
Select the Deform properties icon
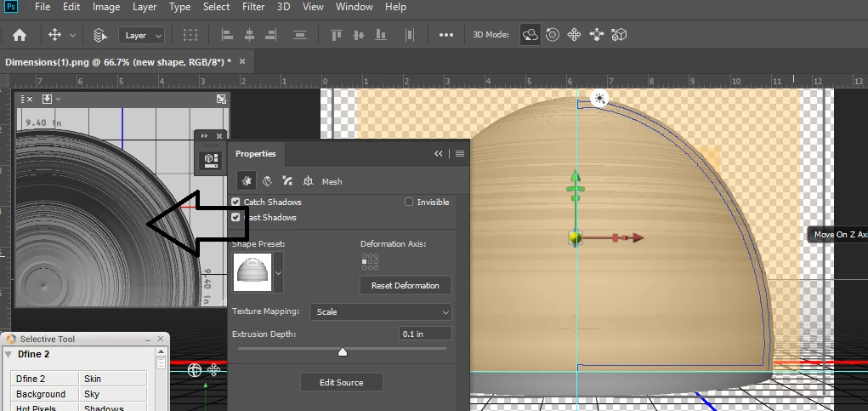tap(267, 181)
